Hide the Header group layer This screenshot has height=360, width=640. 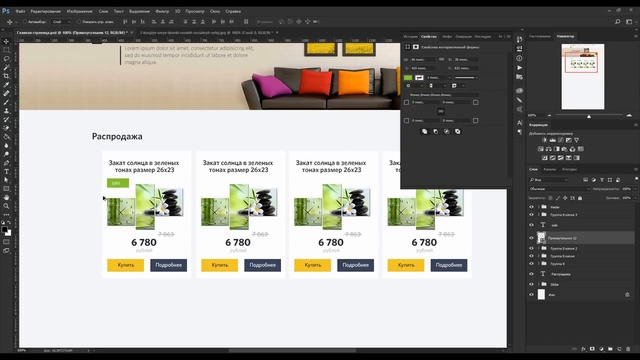pos(531,207)
